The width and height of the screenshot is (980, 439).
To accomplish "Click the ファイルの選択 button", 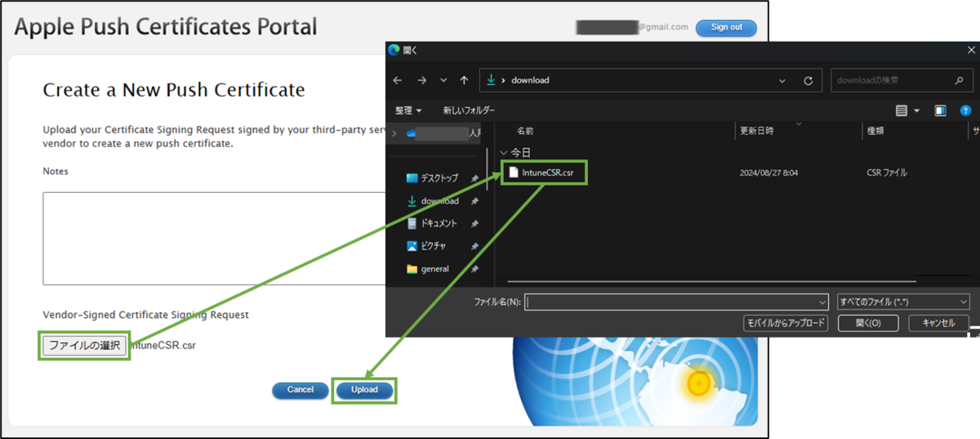I will pyautogui.click(x=85, y=345).
